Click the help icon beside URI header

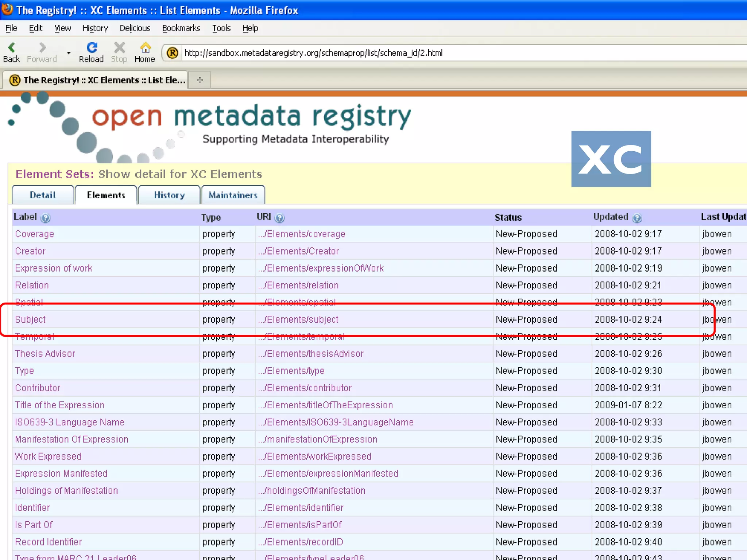[x=279, y=218]
